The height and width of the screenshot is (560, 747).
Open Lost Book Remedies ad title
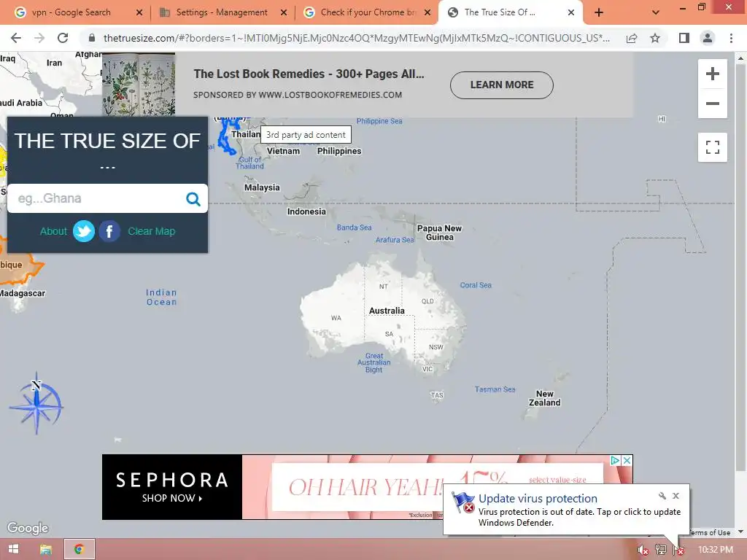(x=309, y=74)
